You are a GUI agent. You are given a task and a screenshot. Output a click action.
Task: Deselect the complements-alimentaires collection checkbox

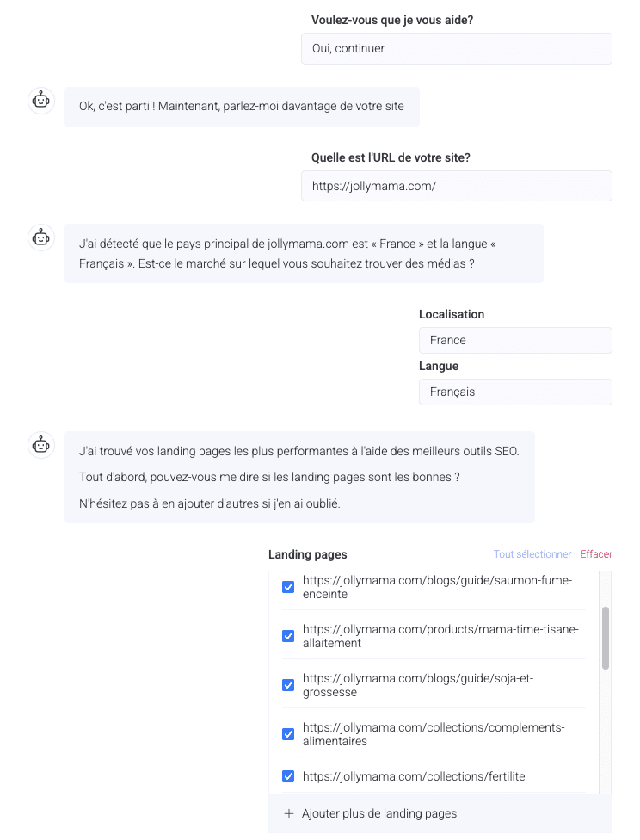[x=288, y=734]
